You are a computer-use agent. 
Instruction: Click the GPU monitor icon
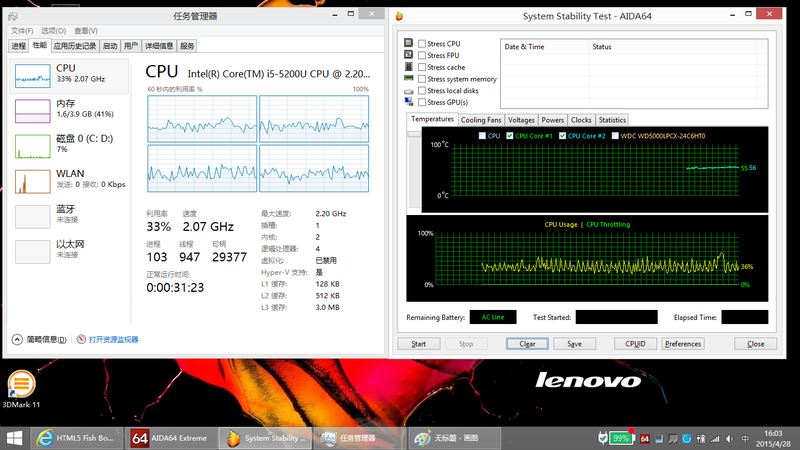tap(409, 102)
